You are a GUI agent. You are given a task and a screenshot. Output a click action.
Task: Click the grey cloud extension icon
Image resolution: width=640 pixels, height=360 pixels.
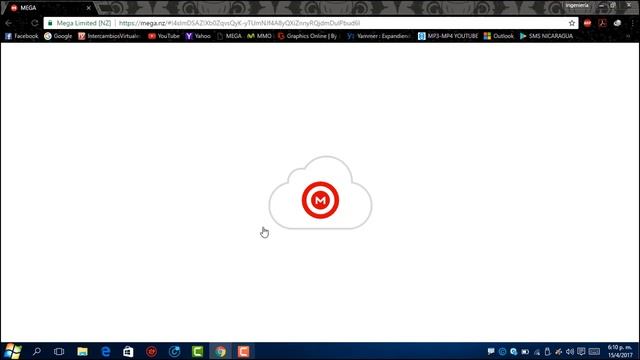pyautogui.click(x=617, y=23)
